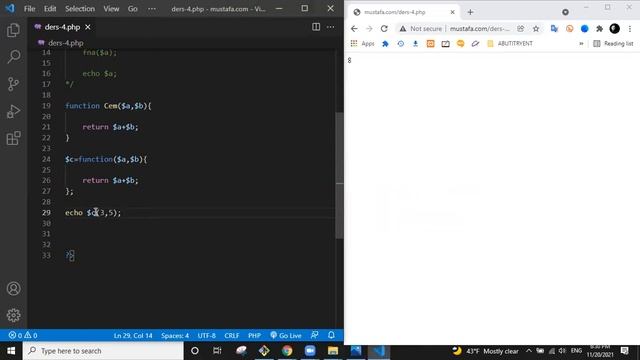Change file encoding UTF-8
This screenshot has height=360, width=640.
(207, 336)
